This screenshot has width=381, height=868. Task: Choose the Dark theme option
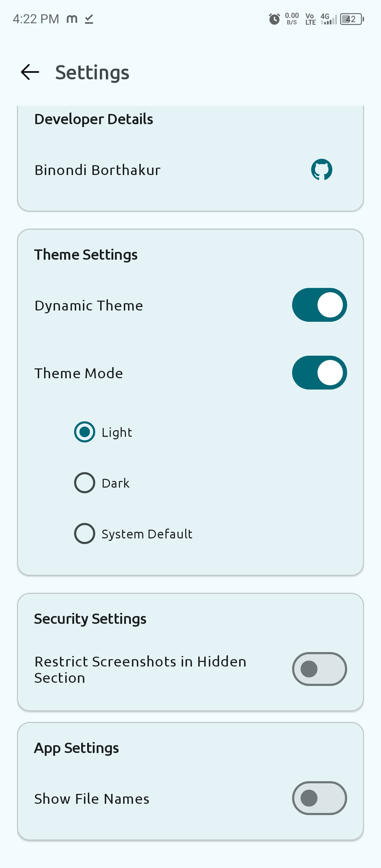(x=85, y=483)
